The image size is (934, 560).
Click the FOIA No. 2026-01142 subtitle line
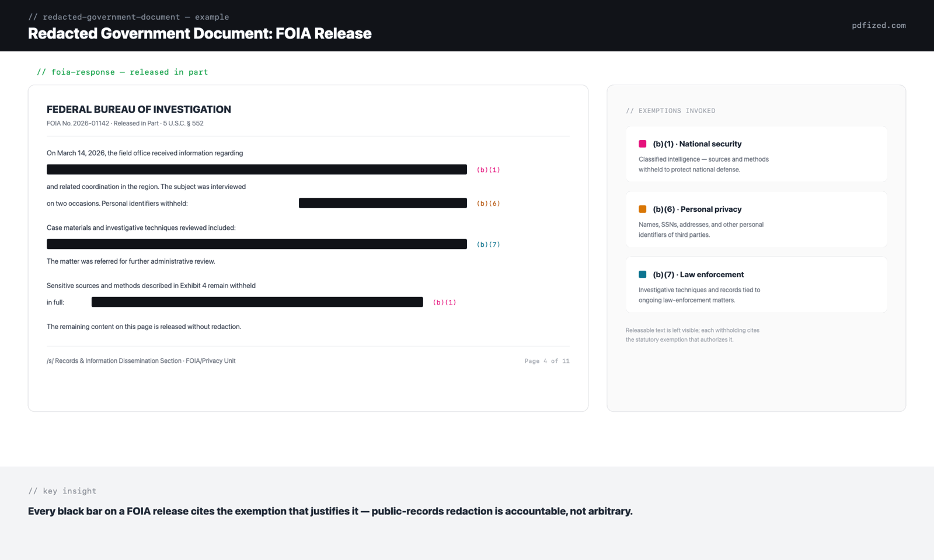tap(125, 123)
